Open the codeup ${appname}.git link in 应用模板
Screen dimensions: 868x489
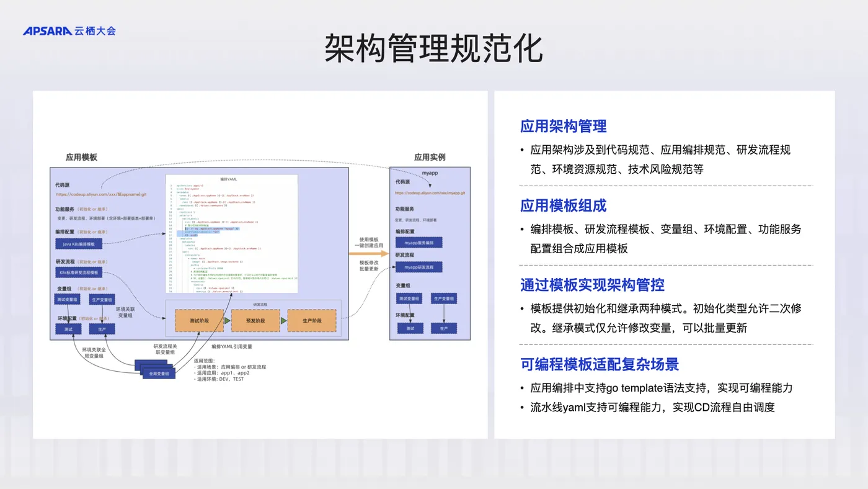click(101, 195)
